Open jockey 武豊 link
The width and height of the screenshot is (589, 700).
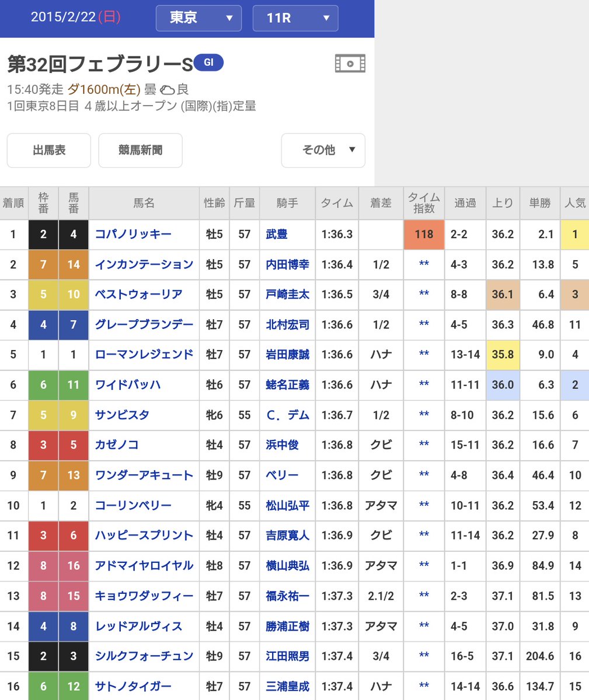277,235
